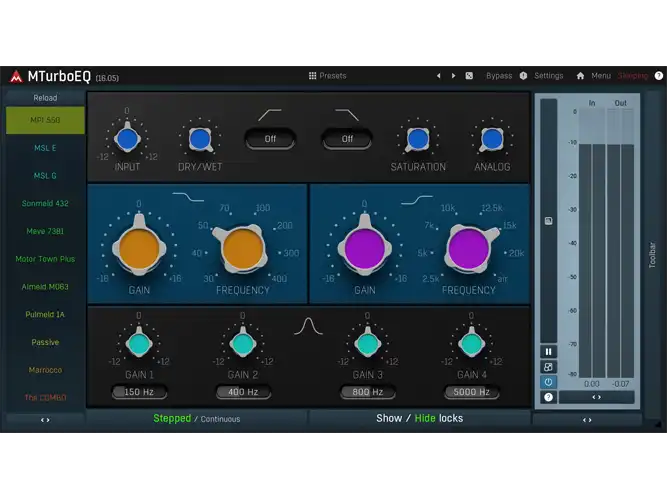Click the high-shelf curve icon
This screenshot has height=500, width=667.
pyautogui.click(x=417, y=200)
